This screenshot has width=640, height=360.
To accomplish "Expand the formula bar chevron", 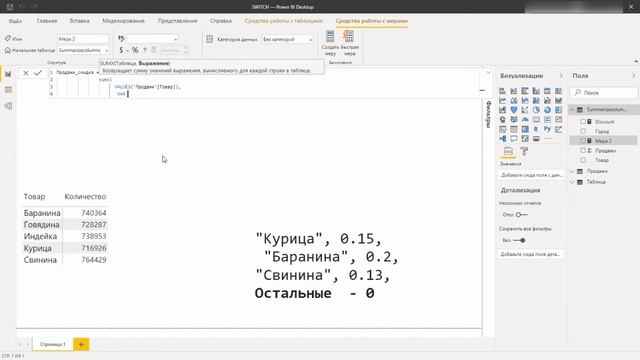I will (x=489, y=72).
